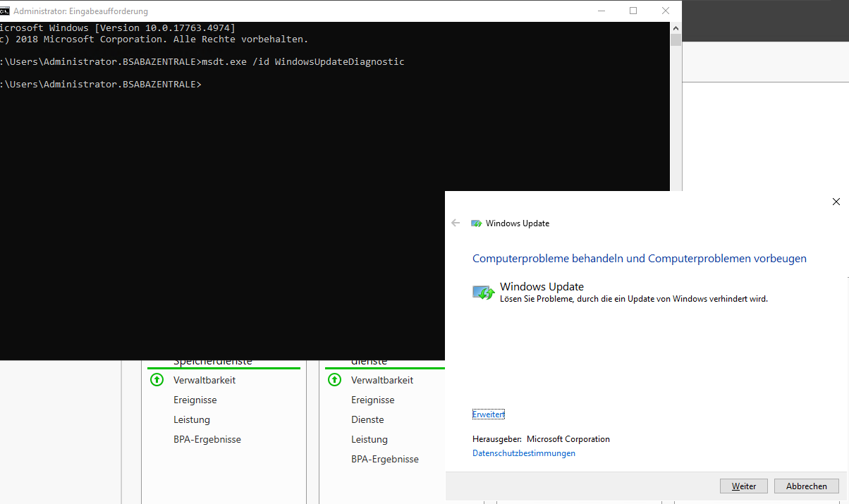
Task: Click the Weiter button in troubleshooter
Action: pyautogui.click(x=743, y=486)
